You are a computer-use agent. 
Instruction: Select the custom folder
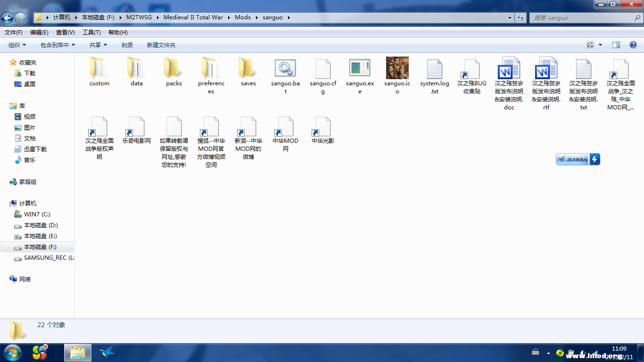(x=99, y=69)
